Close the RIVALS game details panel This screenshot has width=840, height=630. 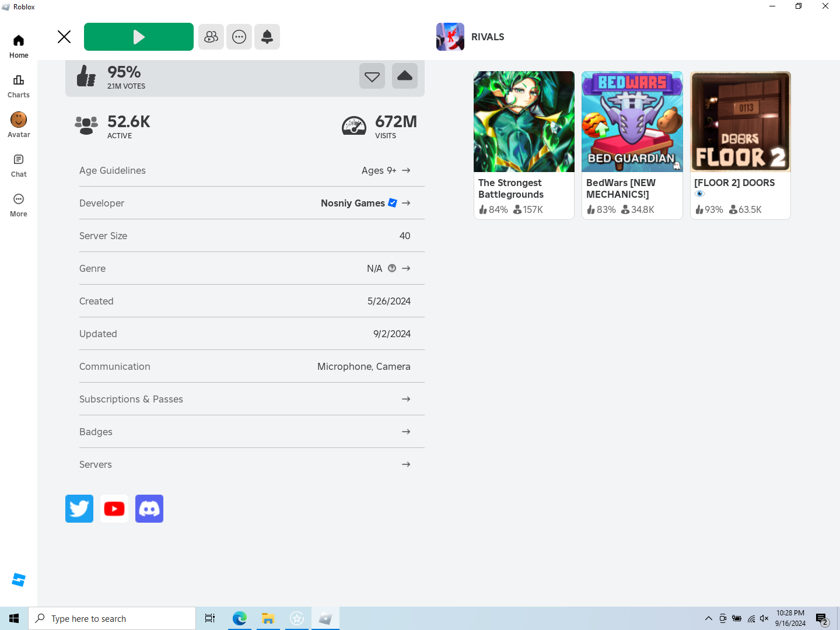[x=64, y=37]
